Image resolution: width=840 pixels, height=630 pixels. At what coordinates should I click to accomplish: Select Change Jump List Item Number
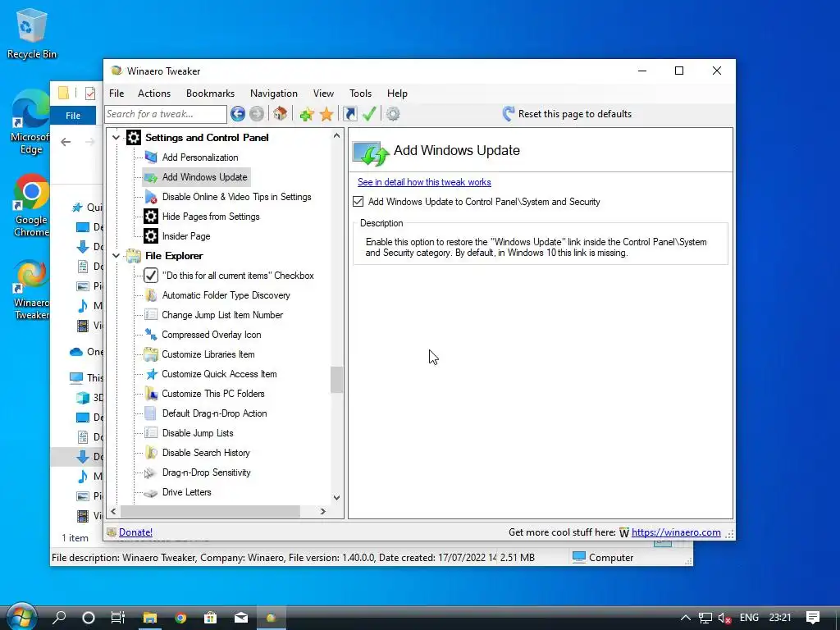click(x=222, y=315)
